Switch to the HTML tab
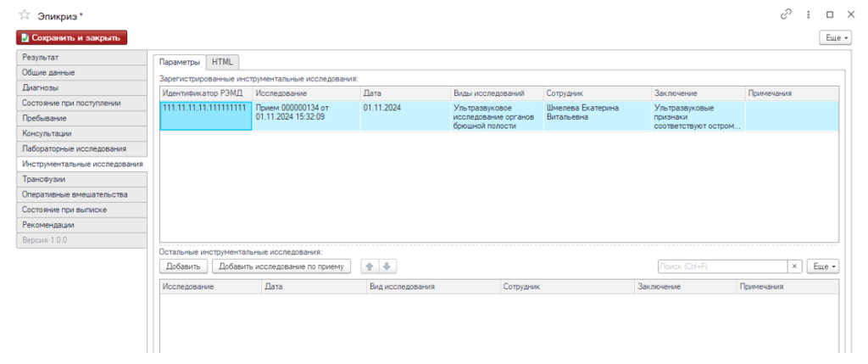 223,61
